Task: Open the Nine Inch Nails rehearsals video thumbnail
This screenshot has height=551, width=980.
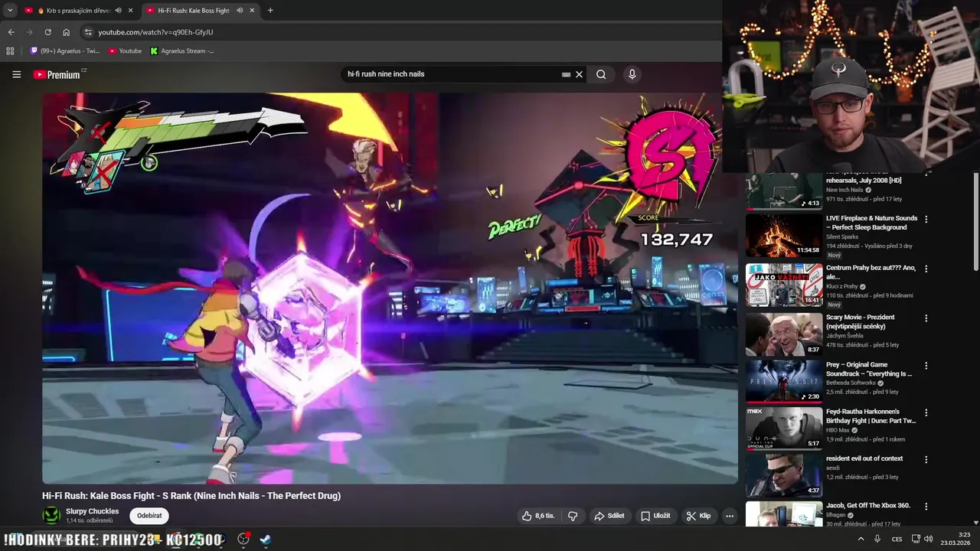Action: pos(784,190)
